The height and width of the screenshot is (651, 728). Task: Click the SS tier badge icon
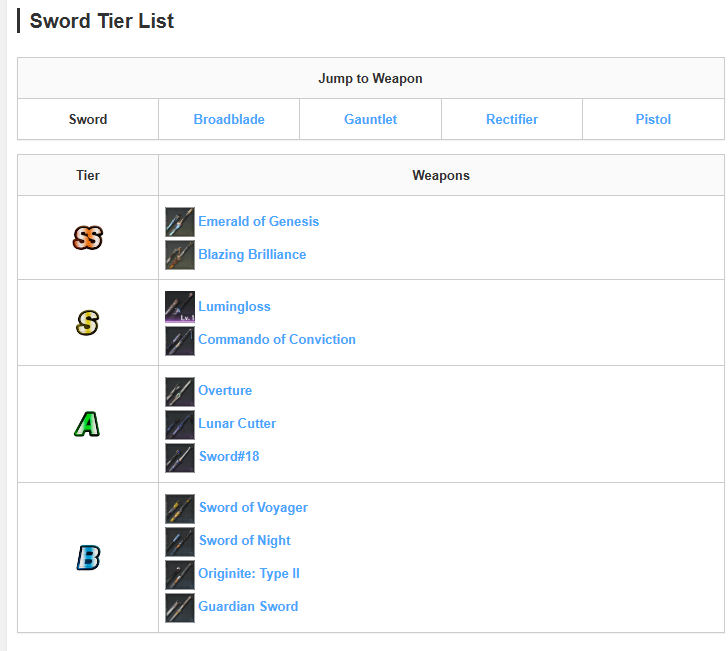(x=88, y=238)
